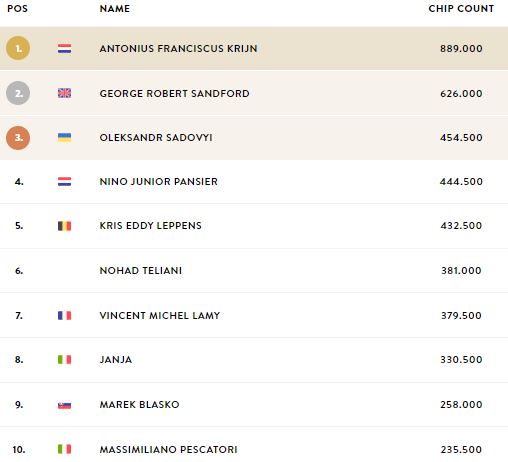Click the Netherlands flag beside Antonius Krijn

pyautogui.click(x=64, y=49)
